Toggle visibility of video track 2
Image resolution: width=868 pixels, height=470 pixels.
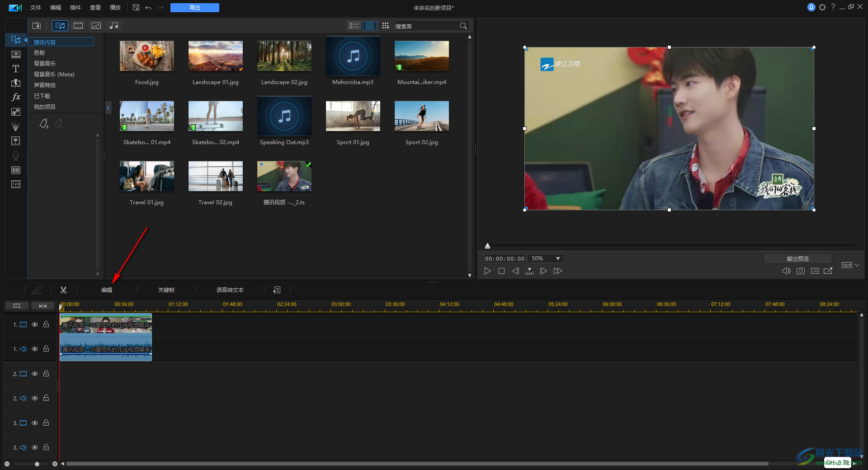pos(35,374)
